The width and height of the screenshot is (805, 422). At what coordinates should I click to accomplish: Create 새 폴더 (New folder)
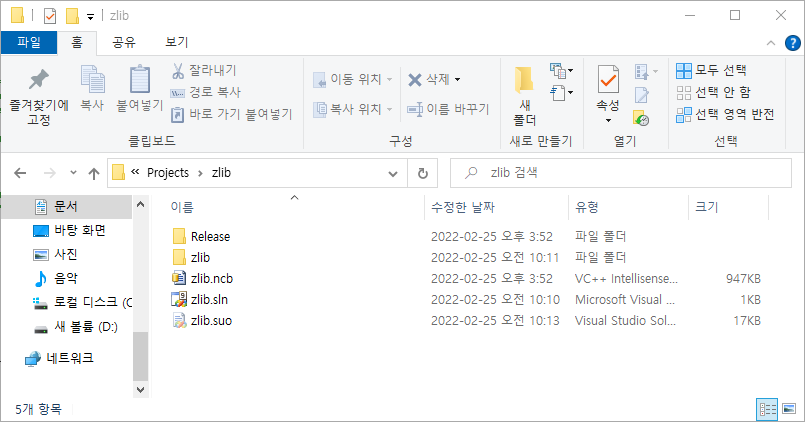(524, 96)
